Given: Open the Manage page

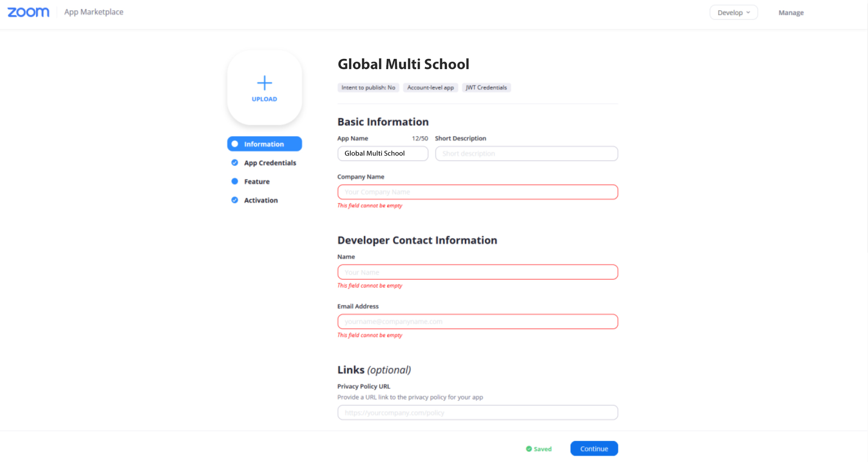Looking at the screenshot, I should (791, 12).
